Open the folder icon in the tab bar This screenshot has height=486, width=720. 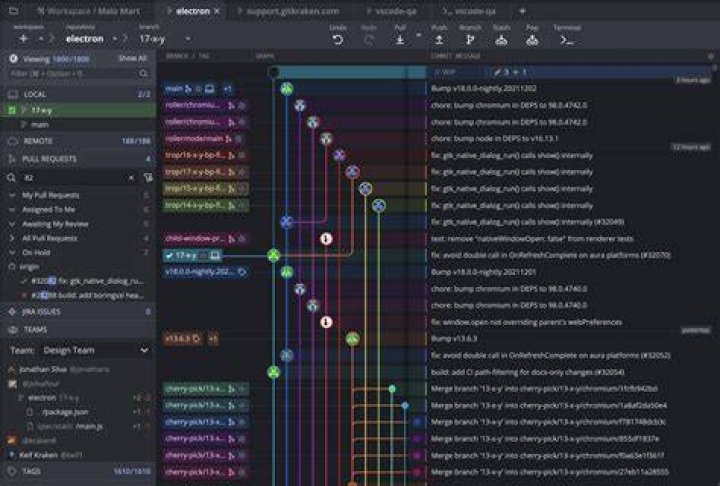click(13, 11)
